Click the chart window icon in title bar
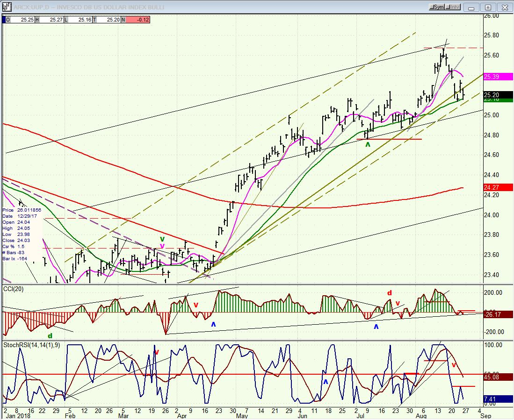The width and height of the screenshot is (514, 420). 7,7
